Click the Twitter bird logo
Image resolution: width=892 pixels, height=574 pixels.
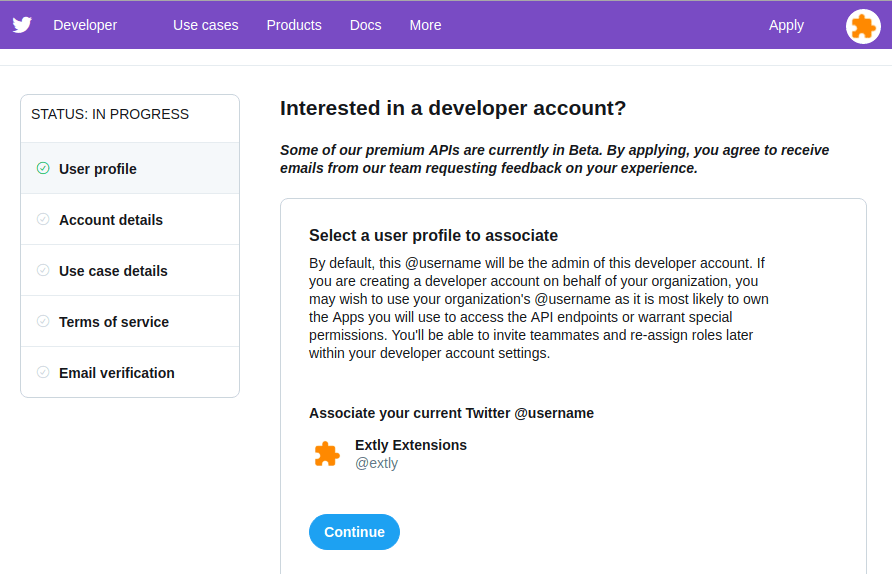pyautogui.click(x=22, y=25)
